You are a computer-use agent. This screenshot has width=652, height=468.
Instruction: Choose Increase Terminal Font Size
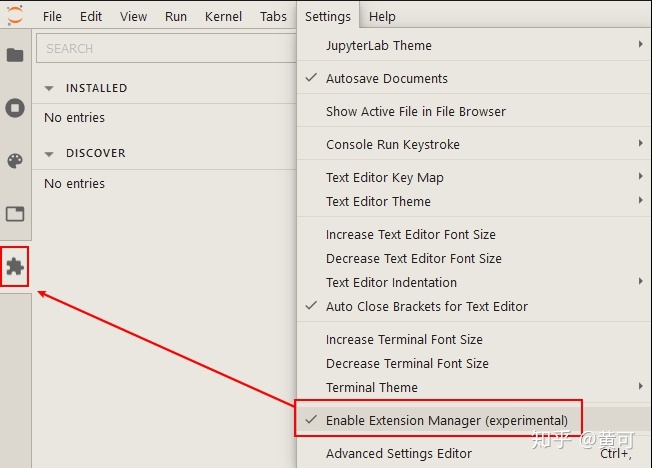[x=474, y=339]
